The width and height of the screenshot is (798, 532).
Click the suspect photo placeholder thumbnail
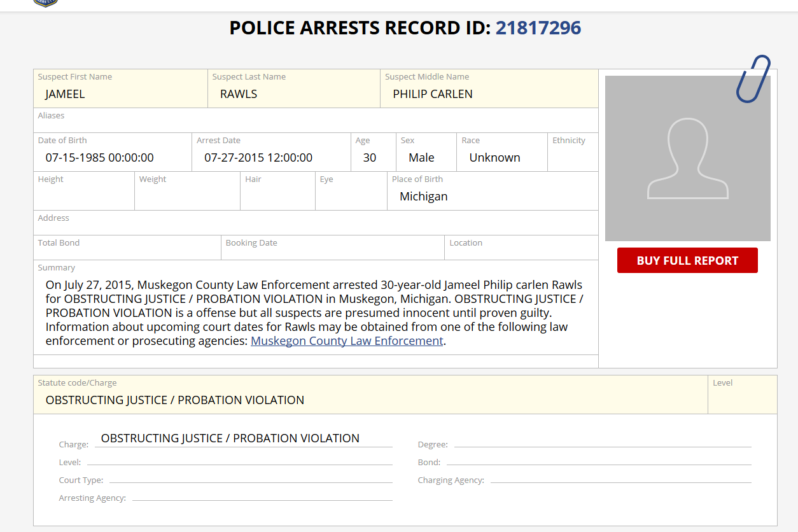point(688,158)
